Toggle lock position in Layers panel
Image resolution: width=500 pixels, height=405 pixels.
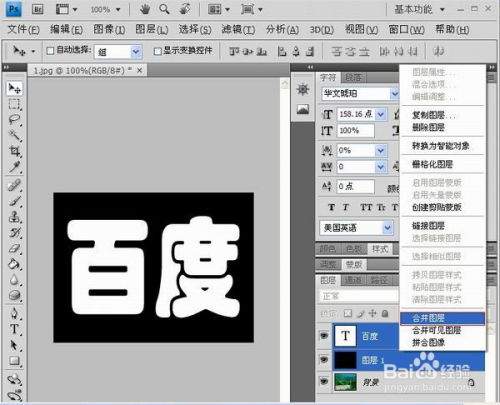(373, 313)
